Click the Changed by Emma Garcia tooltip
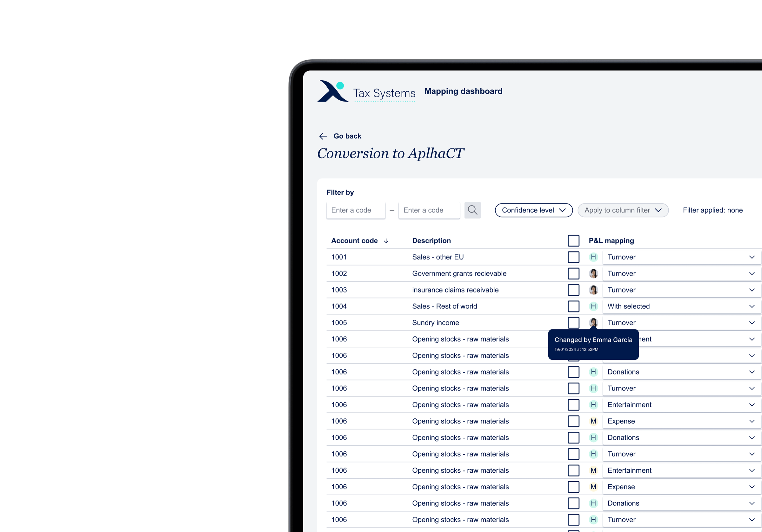 click(x=593, y=344)
